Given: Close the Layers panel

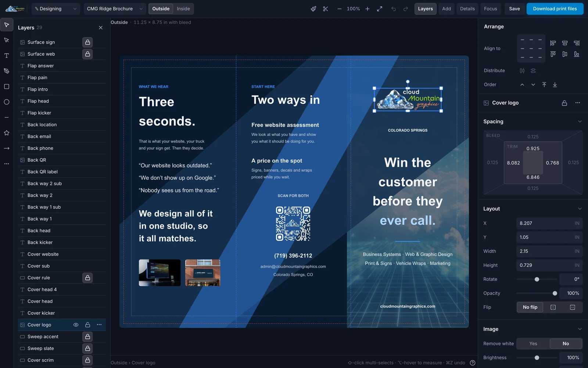Looking at the screenshot, I should coord(101,28).
